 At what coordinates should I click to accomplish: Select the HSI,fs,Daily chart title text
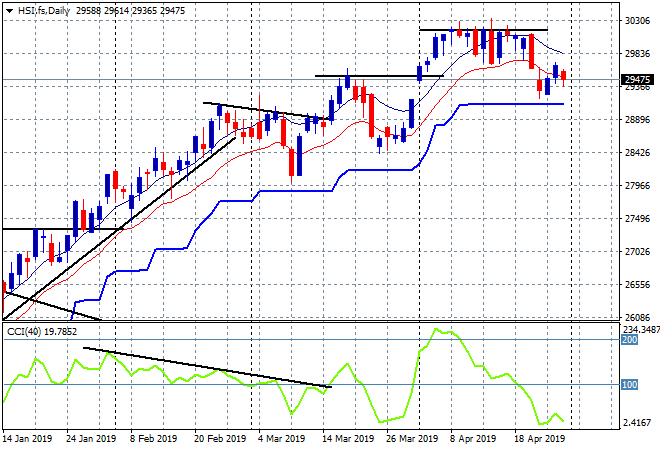tap(44, 11)
